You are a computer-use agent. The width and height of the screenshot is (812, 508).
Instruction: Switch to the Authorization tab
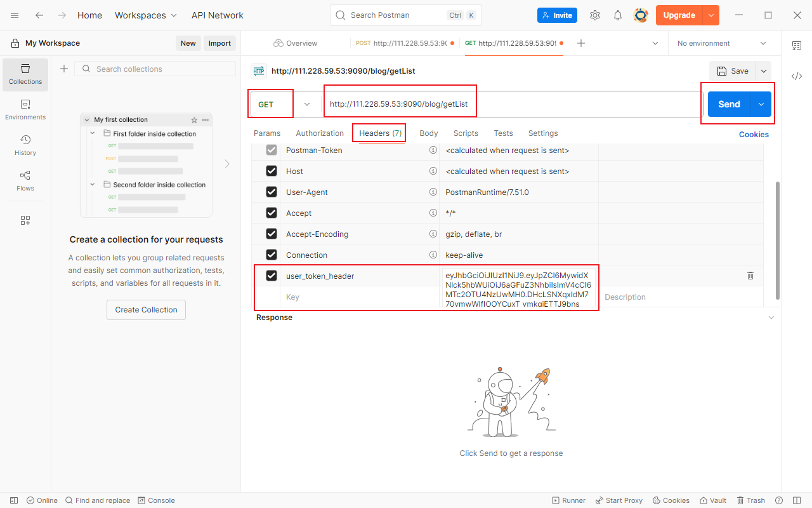pyautogui.click(x=320, y=133)
